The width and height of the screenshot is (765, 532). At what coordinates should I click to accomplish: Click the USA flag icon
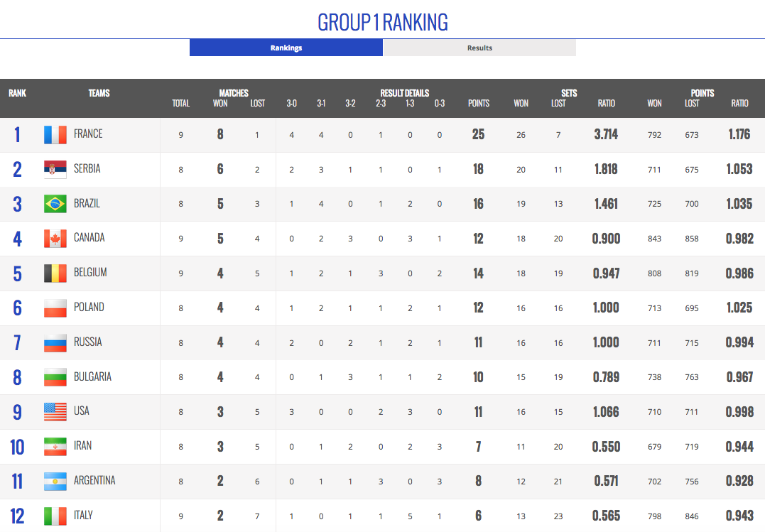click(55, 411)
